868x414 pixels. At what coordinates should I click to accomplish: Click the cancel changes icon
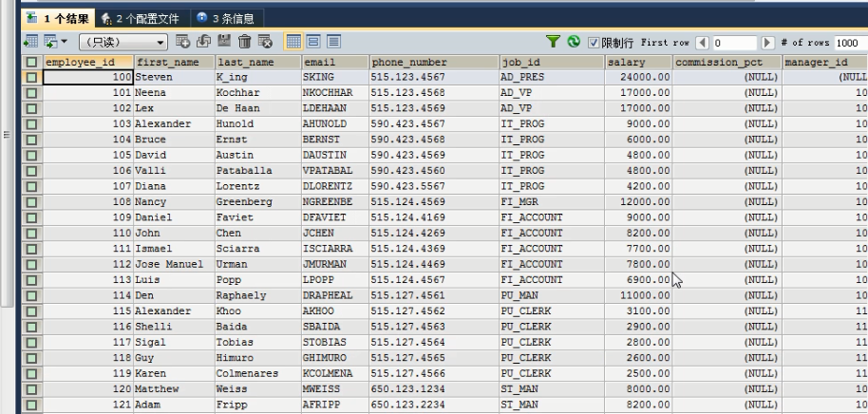click(x=265, y=42)
